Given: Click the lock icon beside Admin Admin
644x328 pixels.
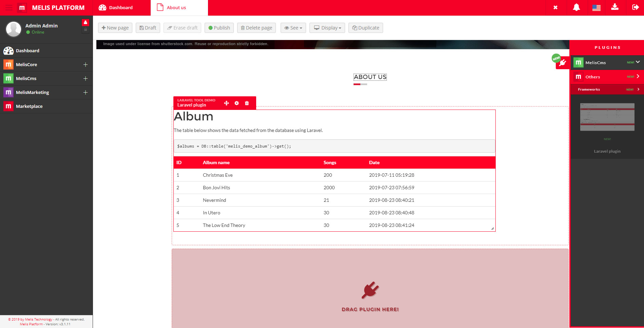Looking at the screenshot, I should [86, 30].
